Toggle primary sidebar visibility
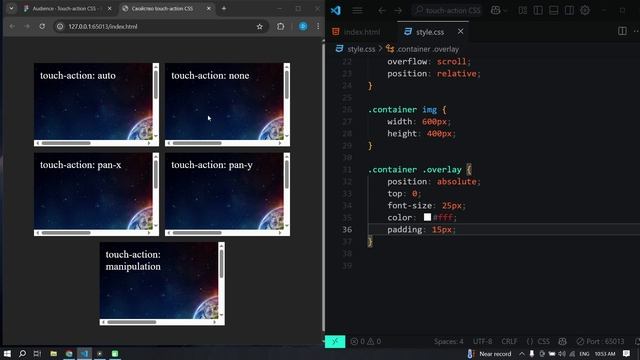640x360 pixels. (x=538, y=11)
